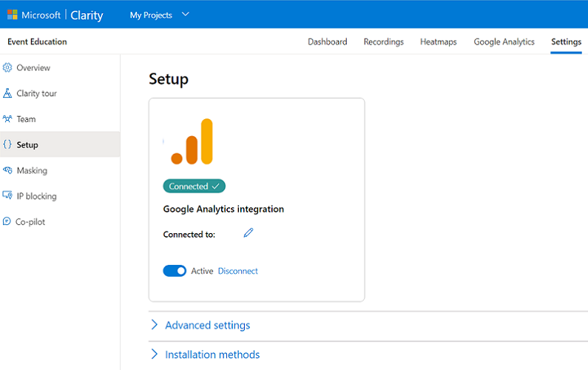Click the Team people icon
The width and height of the screenshot is (588, 370).
click(x=7, y=119)
